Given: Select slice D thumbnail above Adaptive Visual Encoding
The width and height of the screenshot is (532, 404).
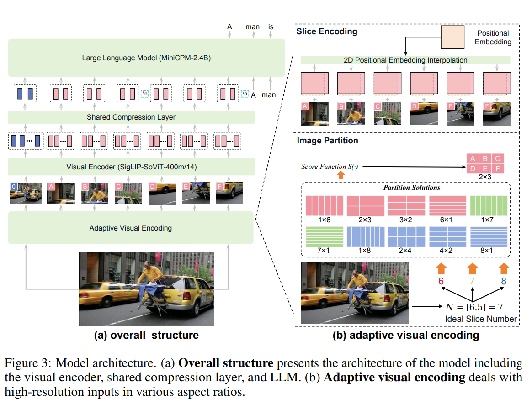Looking at the screenshot, I should tap(162, 193).
